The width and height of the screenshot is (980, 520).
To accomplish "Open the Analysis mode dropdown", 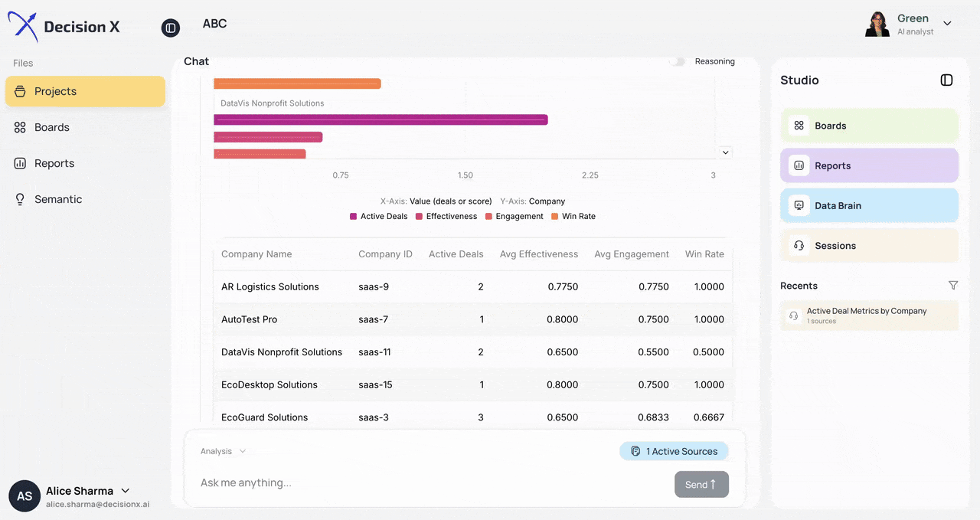I will [x=221, y=451].
